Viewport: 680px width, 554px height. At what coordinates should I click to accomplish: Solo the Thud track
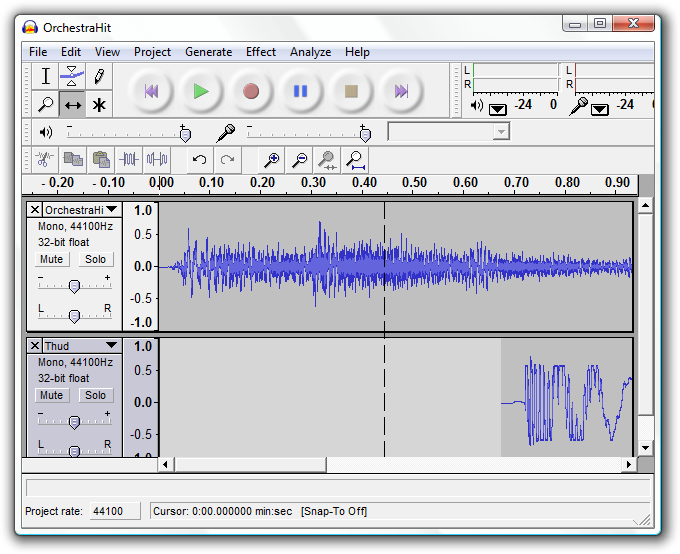click(x=95, y=395)
